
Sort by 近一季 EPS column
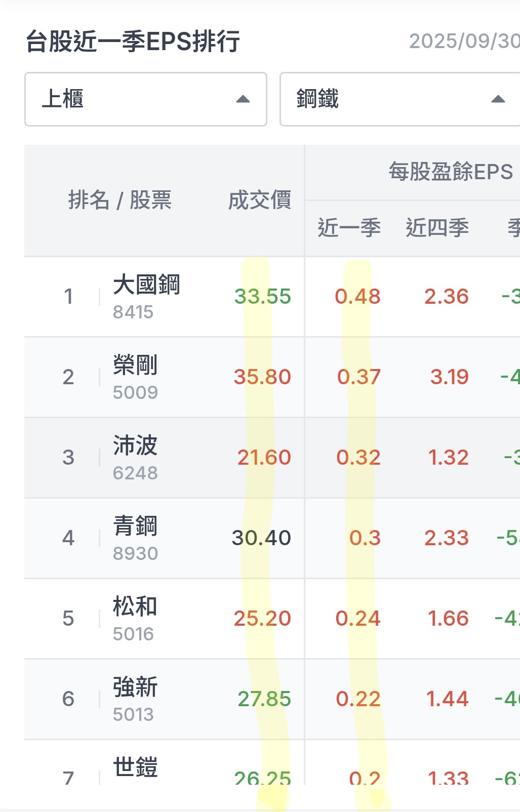coord(349,228)
